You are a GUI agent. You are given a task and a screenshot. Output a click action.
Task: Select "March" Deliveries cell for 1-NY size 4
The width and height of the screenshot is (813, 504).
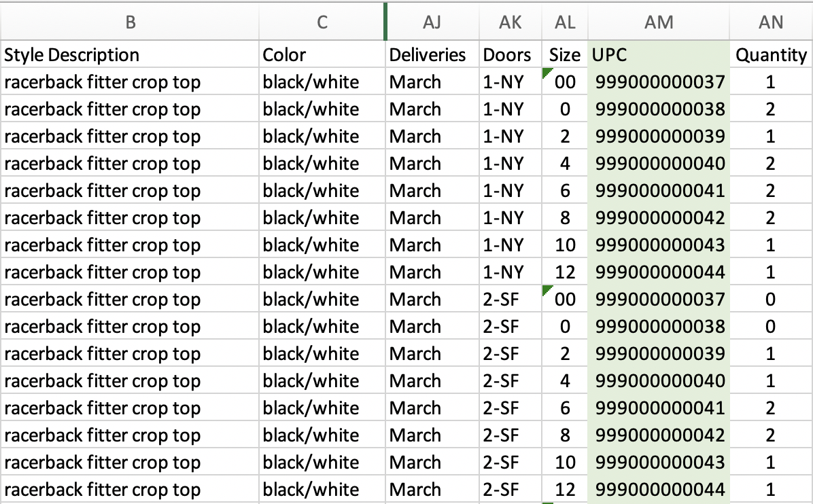tap(432, 163)
